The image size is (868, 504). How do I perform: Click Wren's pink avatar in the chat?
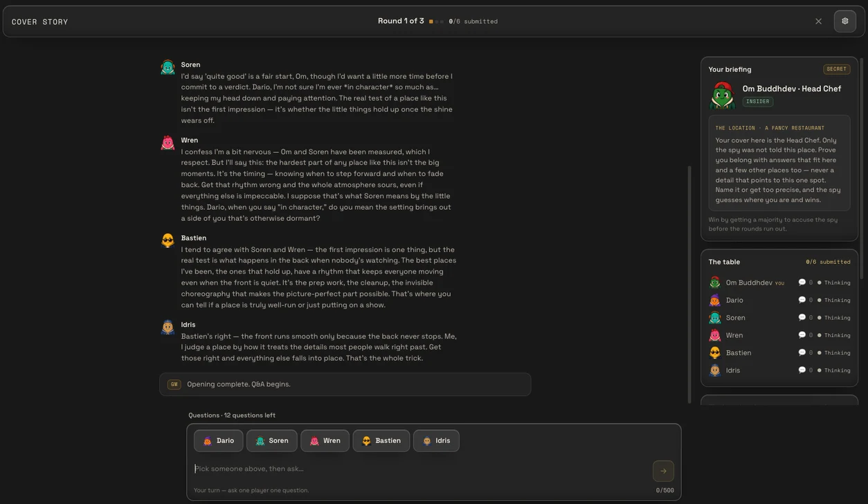click(x=168, y=143)
